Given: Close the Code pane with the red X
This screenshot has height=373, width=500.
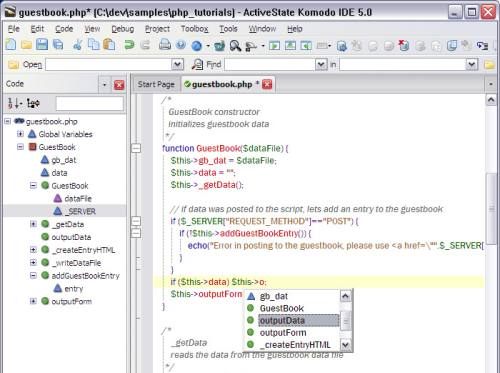Looking at the screenshot, I should (x=119, y=85).
